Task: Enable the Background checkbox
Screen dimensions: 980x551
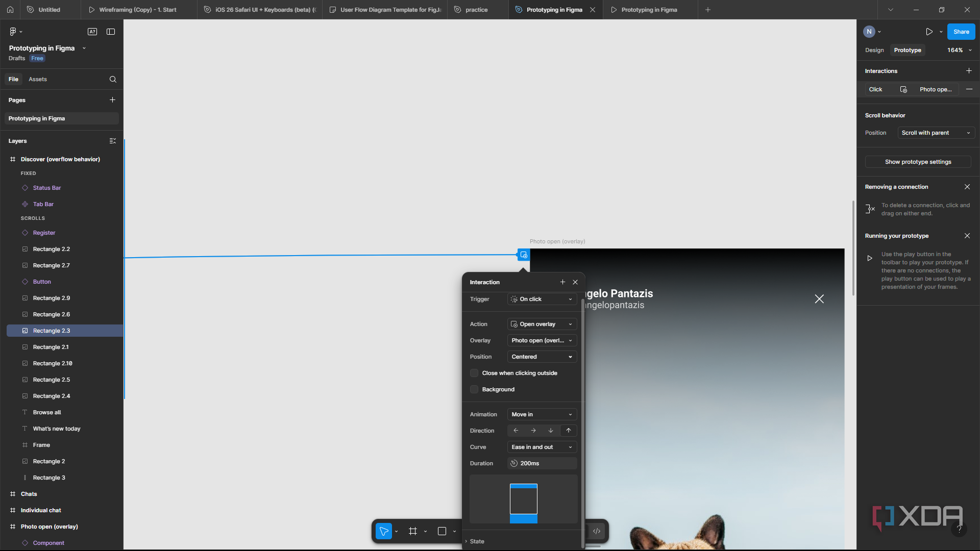Action: (474, 389)
